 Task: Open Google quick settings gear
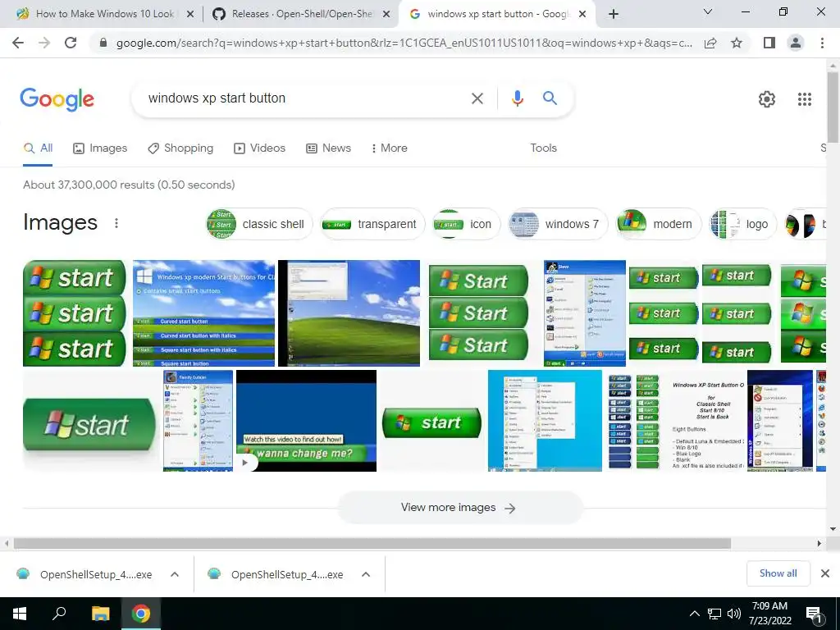click(x=767, y=99)
